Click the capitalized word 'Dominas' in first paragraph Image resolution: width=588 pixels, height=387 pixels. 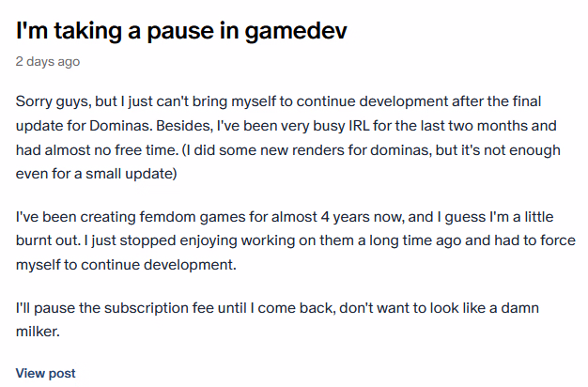[121, 126]
